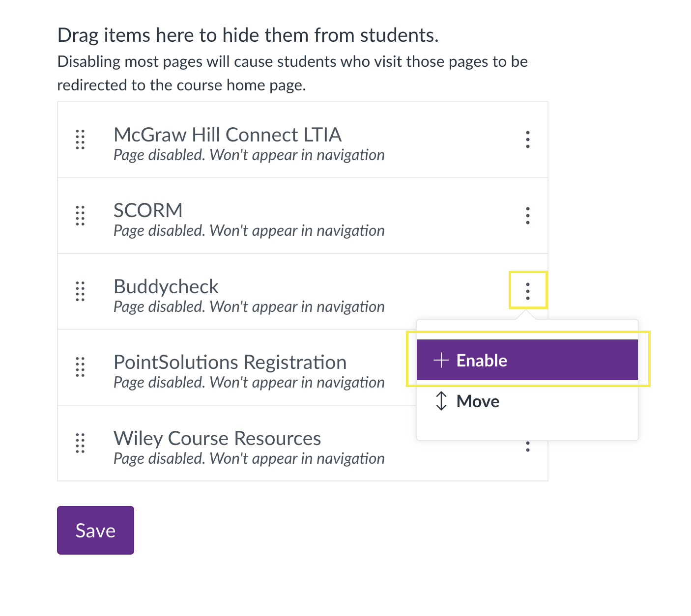
Task: Click drag handle for McGraw Hill Connect LTIA
Action: (x=80, y=140)
